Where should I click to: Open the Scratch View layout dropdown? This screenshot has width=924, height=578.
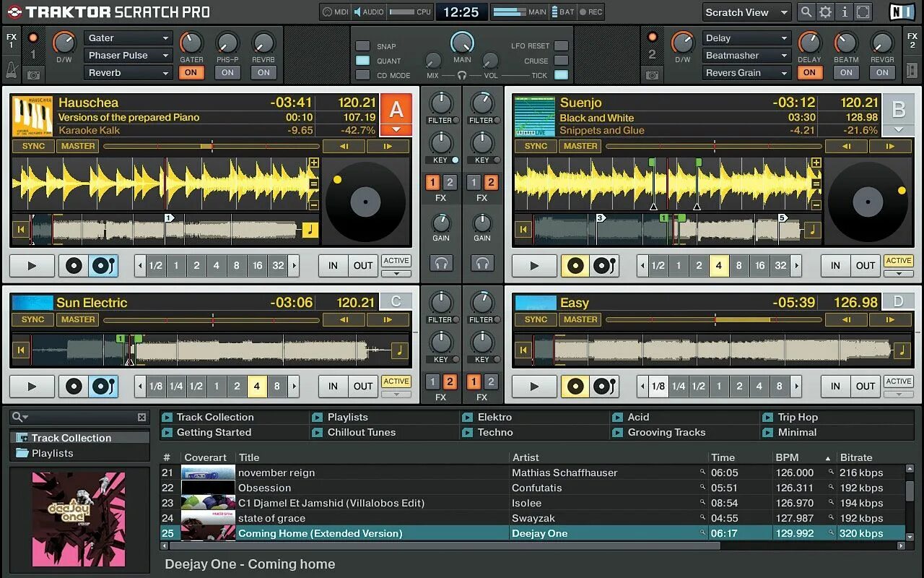point(746,12)
